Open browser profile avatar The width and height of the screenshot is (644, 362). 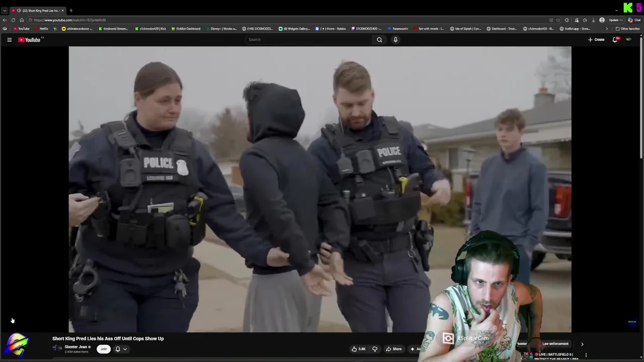click(x=602, y=20)
